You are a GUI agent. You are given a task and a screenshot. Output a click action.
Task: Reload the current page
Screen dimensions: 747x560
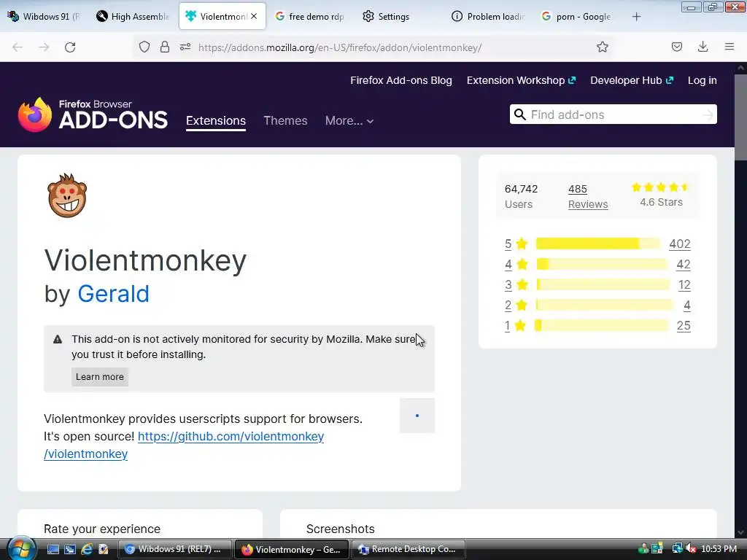[x=70, y=47]
